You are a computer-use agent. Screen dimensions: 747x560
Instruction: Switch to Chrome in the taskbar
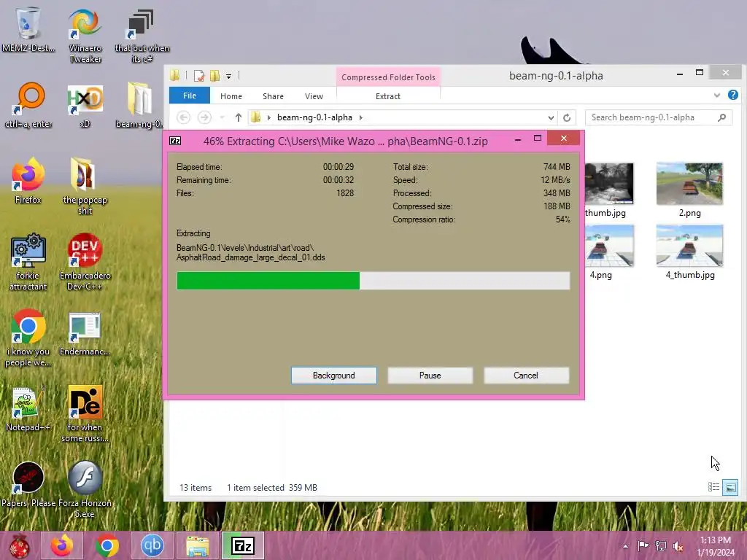click(107, 545)
